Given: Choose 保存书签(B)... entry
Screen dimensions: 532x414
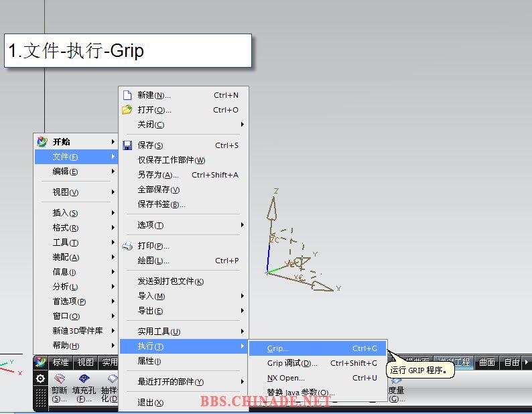Looking at the screenshot, I should click(x=183, y=204).
